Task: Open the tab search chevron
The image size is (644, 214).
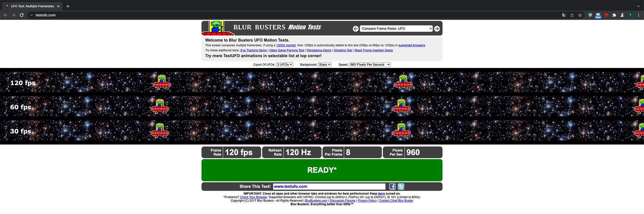Action: (639, 6)
